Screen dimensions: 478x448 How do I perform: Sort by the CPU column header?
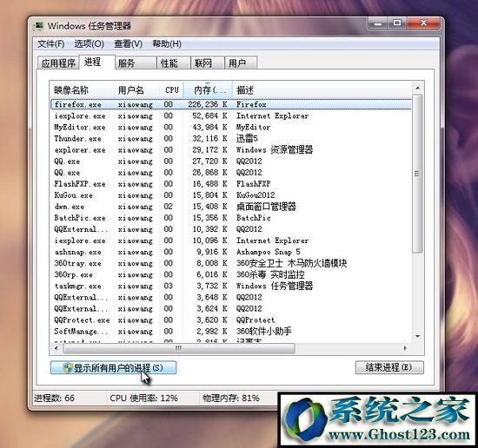pos(171,89)
